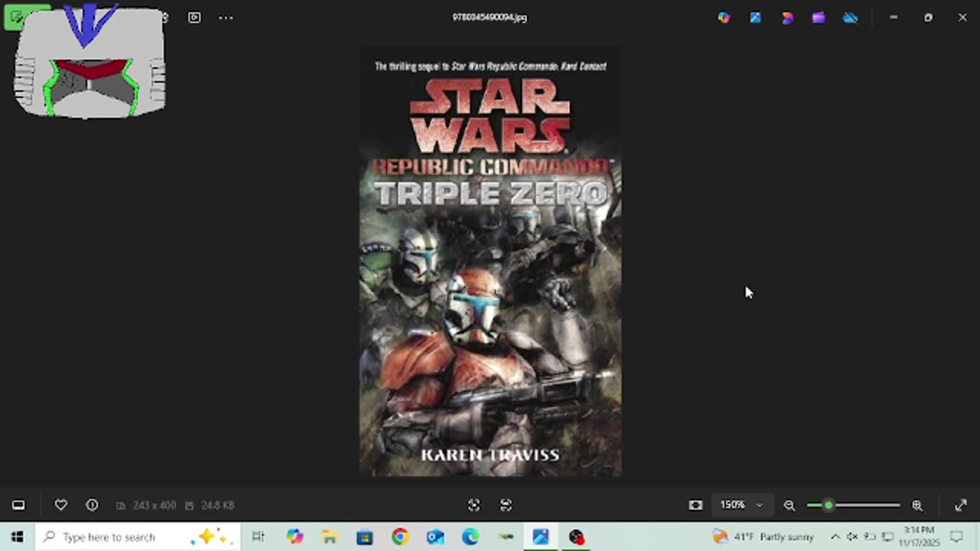This screenshot has height=551, width=980.
Task: Click the sparkle icon in the search box
Action: pyautogui.click(x=214, y=537)
